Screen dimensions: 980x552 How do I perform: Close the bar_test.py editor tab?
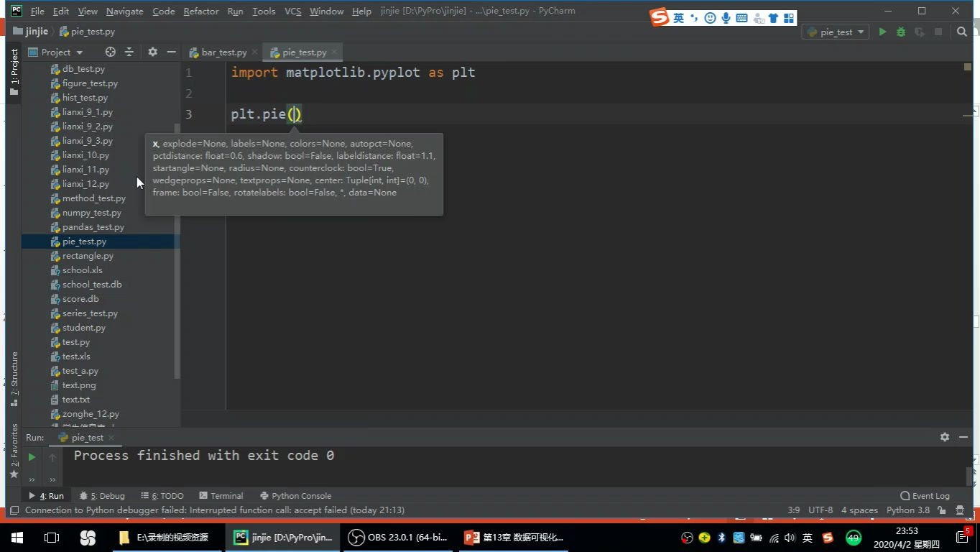pyautogui.click(x=254, y=52)
